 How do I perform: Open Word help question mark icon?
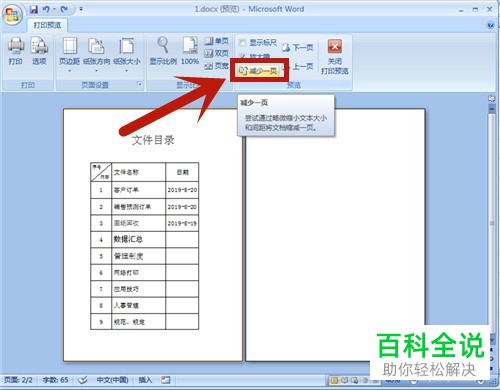click(490, 25)
